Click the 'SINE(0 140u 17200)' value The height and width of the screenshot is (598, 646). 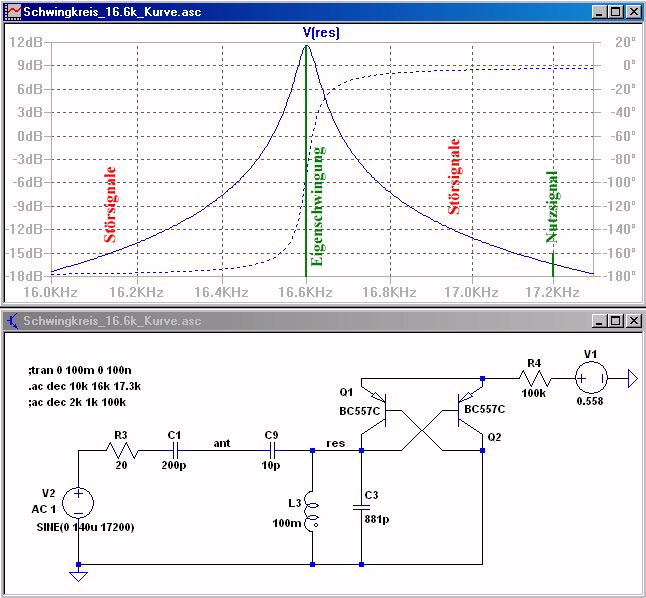tap(85, 527)
